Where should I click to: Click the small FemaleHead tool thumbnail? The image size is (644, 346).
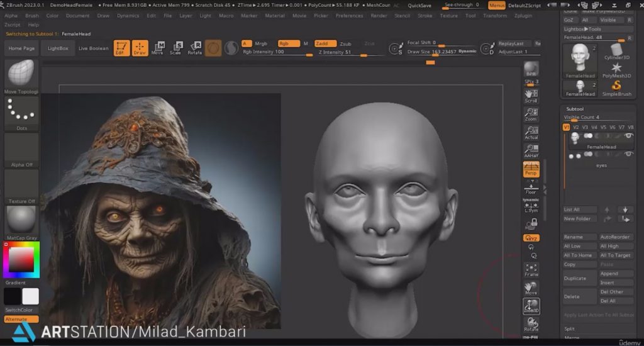(x=580, y=88)
